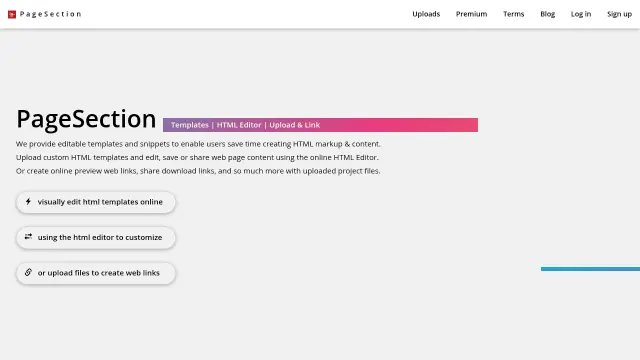
Task: Click the chain link icon
Action: pyautogui.click(x=28, y=272)
